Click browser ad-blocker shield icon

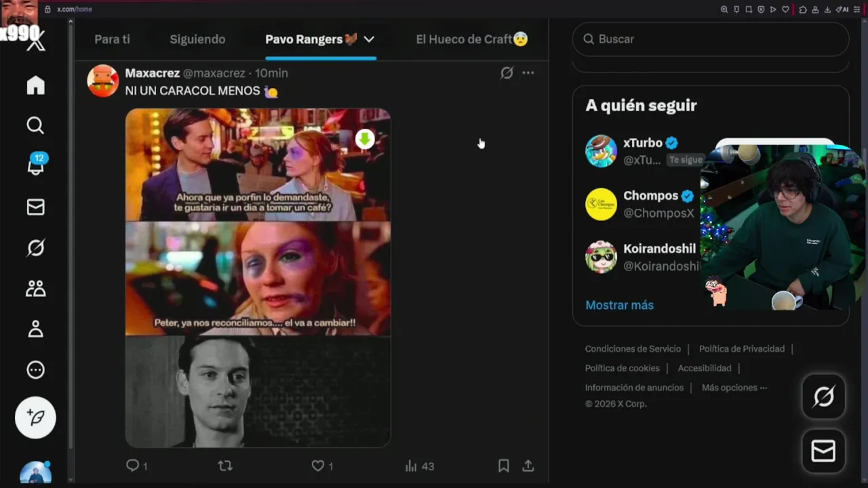click(x=761, y=9)
